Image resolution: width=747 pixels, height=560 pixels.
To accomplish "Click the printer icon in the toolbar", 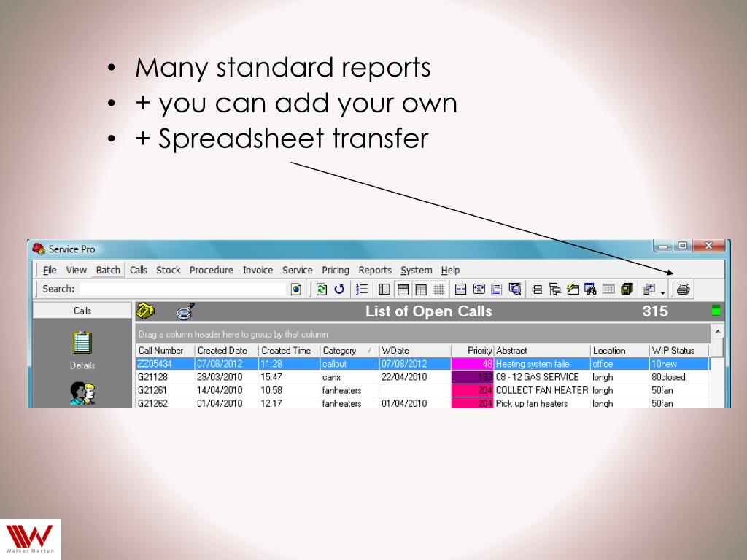I will click(683, 289).
